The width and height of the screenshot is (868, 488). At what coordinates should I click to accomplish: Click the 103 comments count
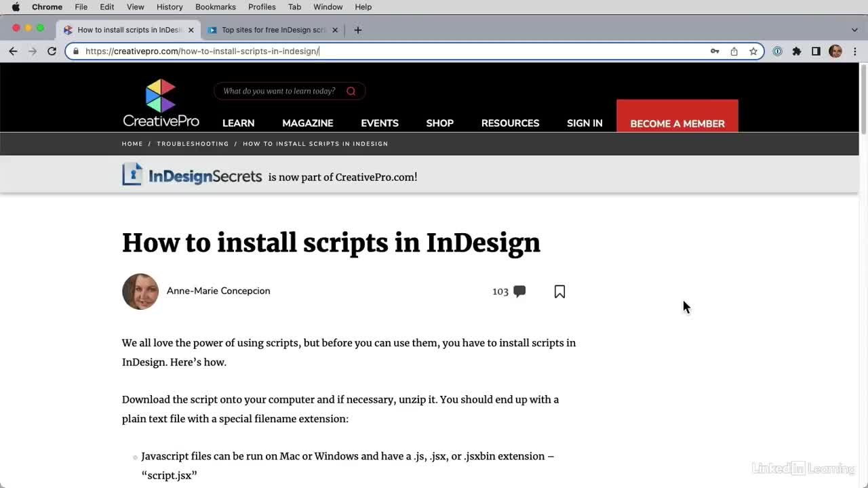coord(500,291)
